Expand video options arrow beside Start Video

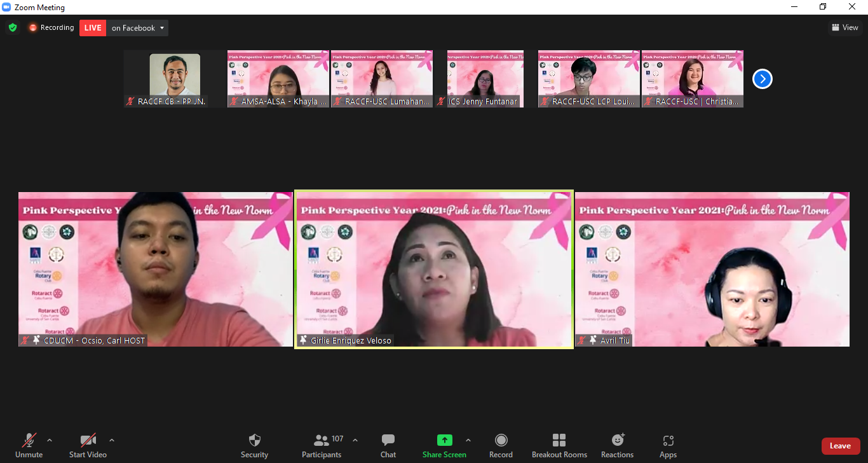[112, 440]
